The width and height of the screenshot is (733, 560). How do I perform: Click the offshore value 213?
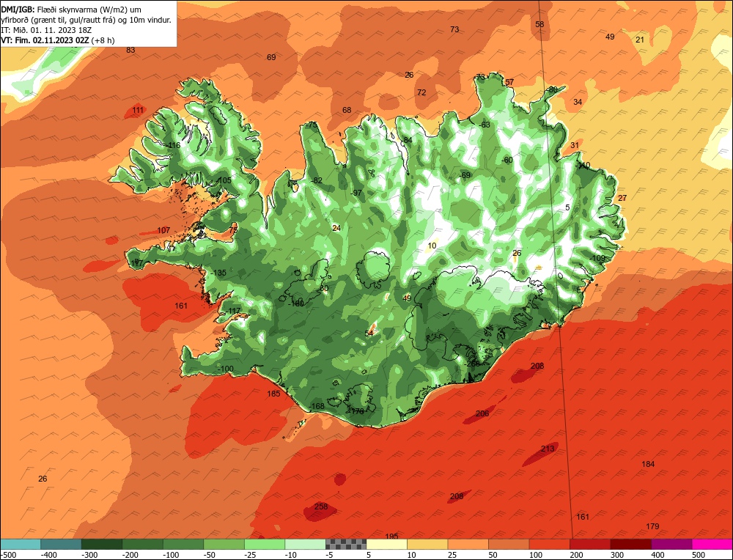coord(548,449)
